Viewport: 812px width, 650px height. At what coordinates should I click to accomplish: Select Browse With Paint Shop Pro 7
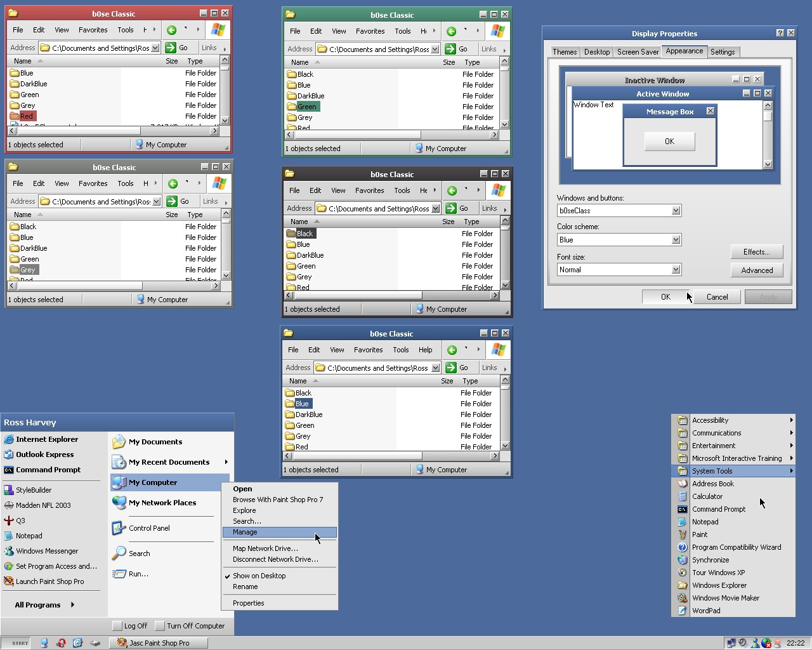pyautogui.click(x=279, y=500)
